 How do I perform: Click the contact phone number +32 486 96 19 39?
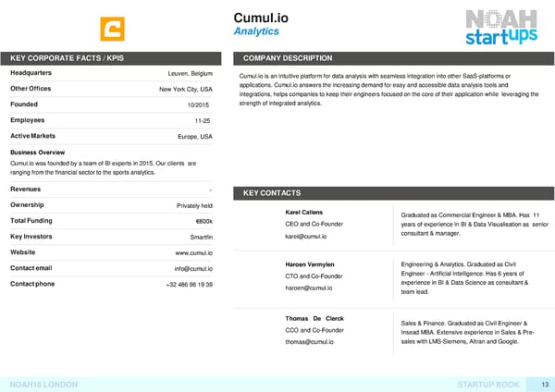pos(189,285)
